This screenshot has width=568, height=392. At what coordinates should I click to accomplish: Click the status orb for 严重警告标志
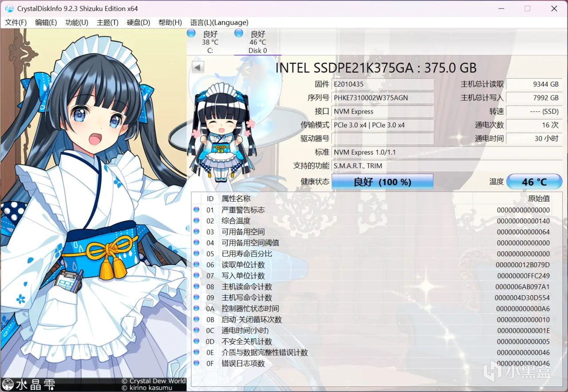[196, 210]
